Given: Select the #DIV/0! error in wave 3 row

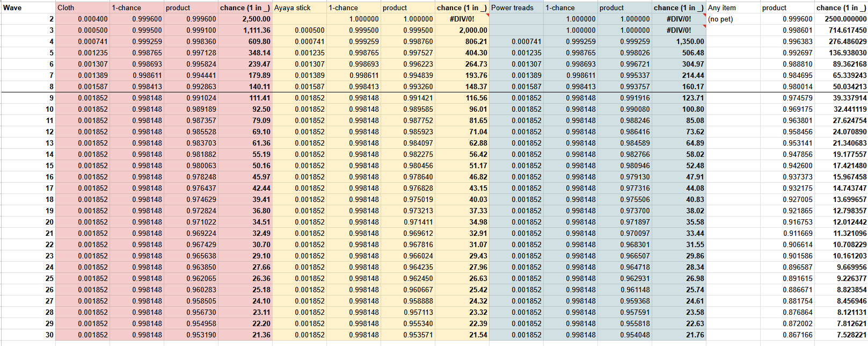Looking at the screenshot, I should click(x=679, y=30).
